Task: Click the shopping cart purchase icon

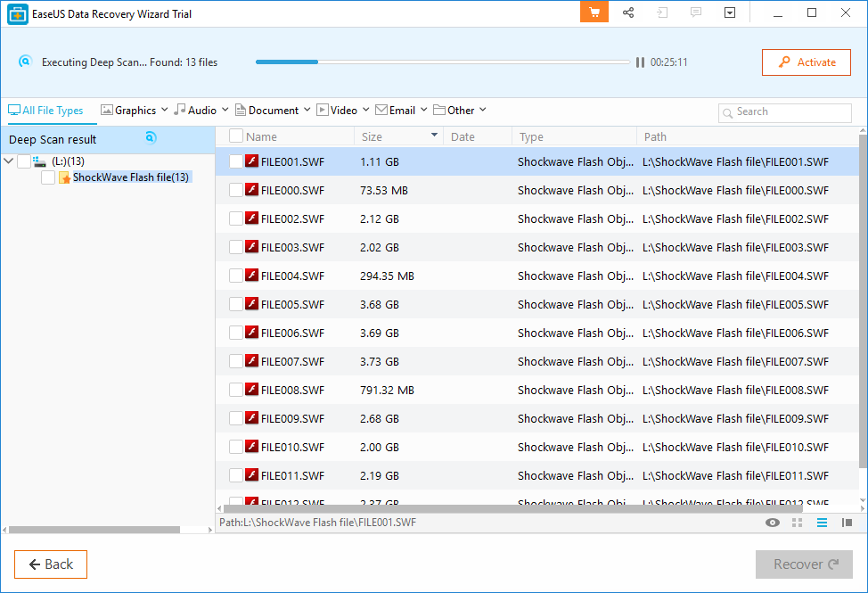Action: [x=594, y=12]
